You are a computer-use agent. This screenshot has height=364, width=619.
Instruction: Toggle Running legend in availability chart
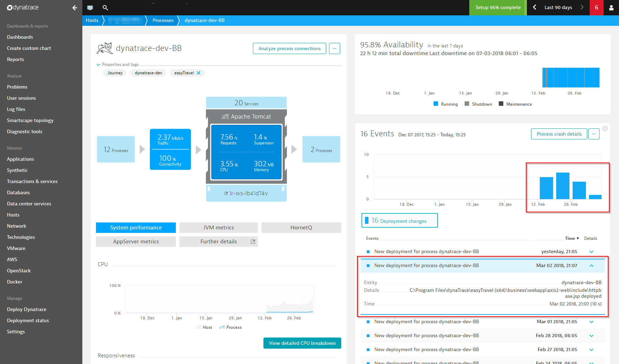coord(446,104)
